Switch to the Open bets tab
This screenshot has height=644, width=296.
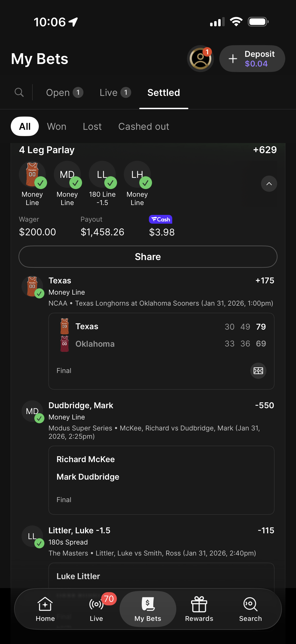click(64, 93)
